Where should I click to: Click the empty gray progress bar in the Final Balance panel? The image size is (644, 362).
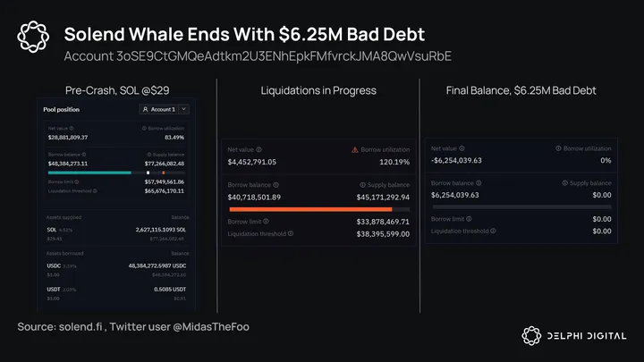(522, 206)
